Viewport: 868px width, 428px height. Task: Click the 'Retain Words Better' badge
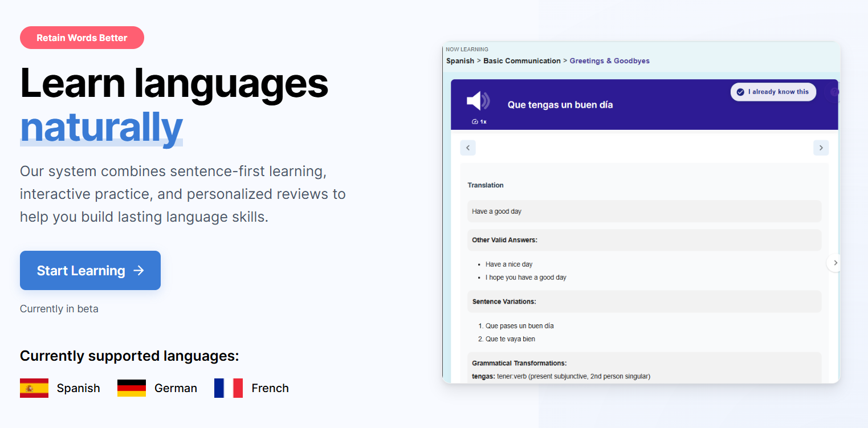click(x=81, y=38)
